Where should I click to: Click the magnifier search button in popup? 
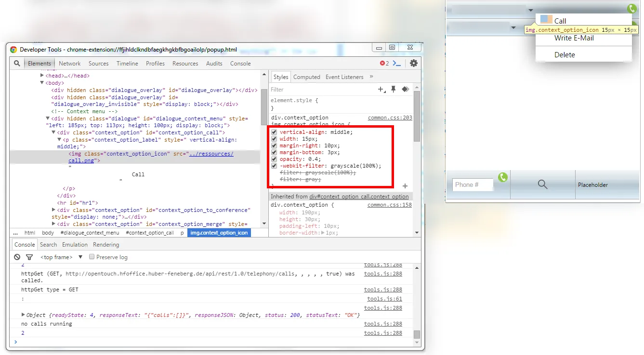click(x=543, y=184)
